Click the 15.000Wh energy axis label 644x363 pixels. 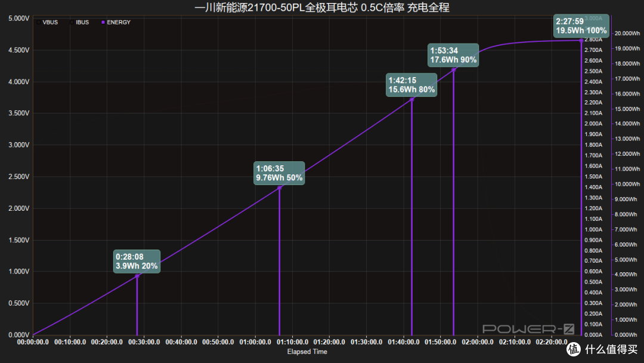pyautogui.click(x=627, y=109)
